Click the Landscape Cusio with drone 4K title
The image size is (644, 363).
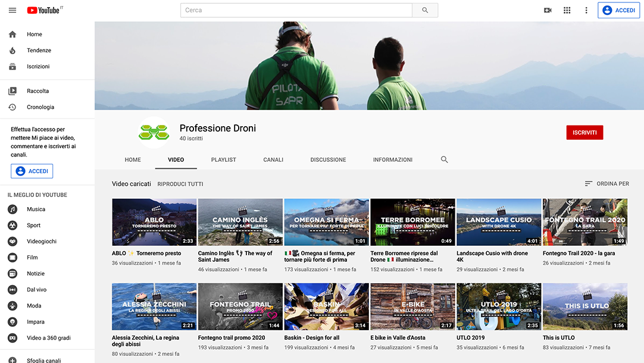point(492,256)
